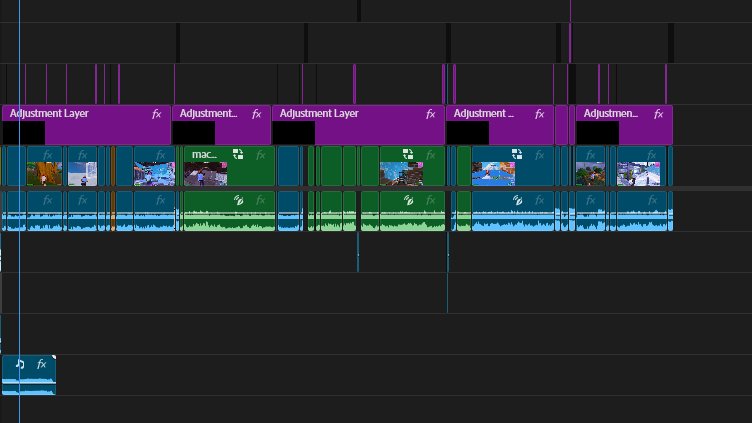Viewport: 752px width, 423px height.
Task: Click the fx badge on the audio clip below the snowy building thumbnail
Action: 82,200
